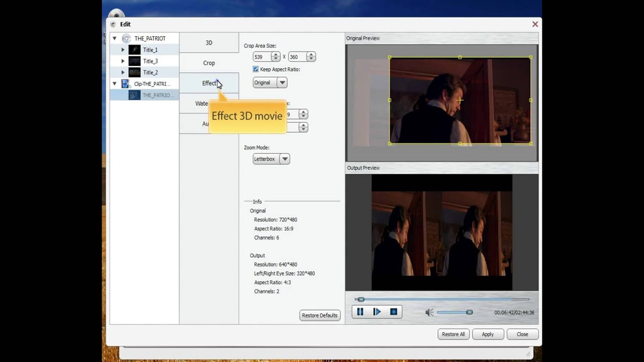Click the top-right crop handle
Viewport: 644px width, 362px height.
531,57
